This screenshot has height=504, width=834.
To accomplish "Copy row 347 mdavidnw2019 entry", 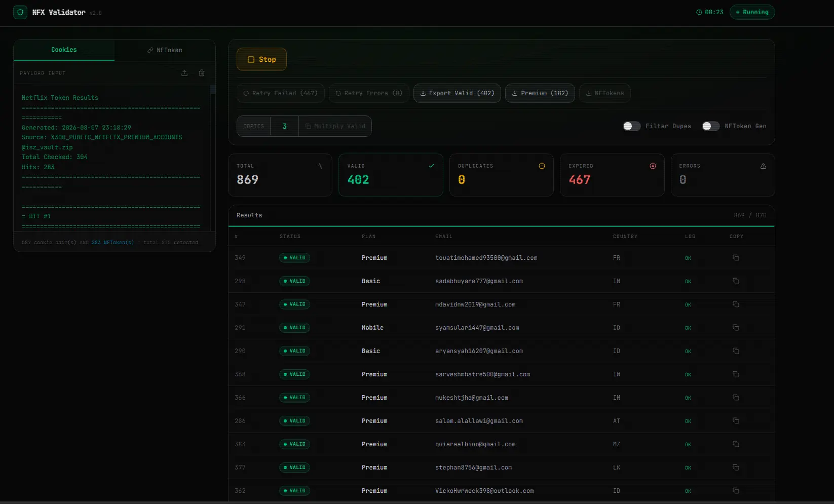I will click(736, 304).
